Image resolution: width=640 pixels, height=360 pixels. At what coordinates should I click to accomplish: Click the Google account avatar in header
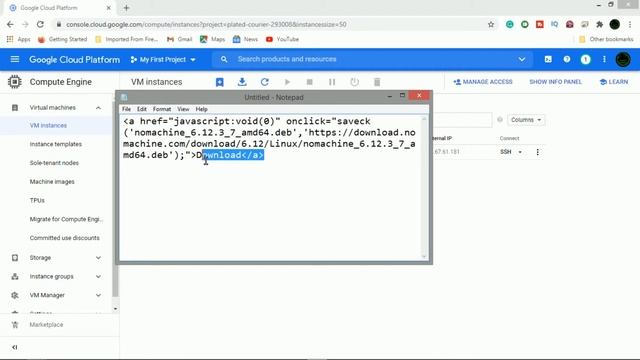point(623,60)
